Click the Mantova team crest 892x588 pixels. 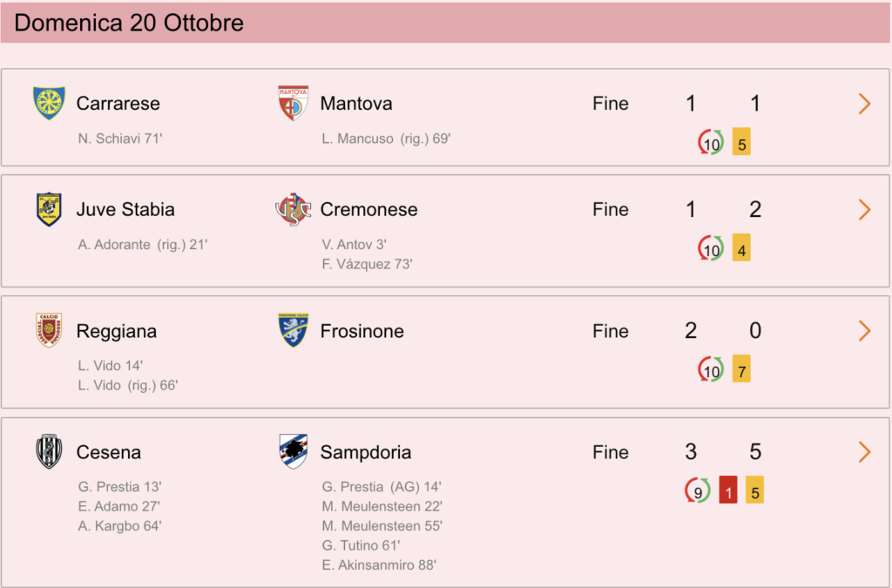pos(293,103)
